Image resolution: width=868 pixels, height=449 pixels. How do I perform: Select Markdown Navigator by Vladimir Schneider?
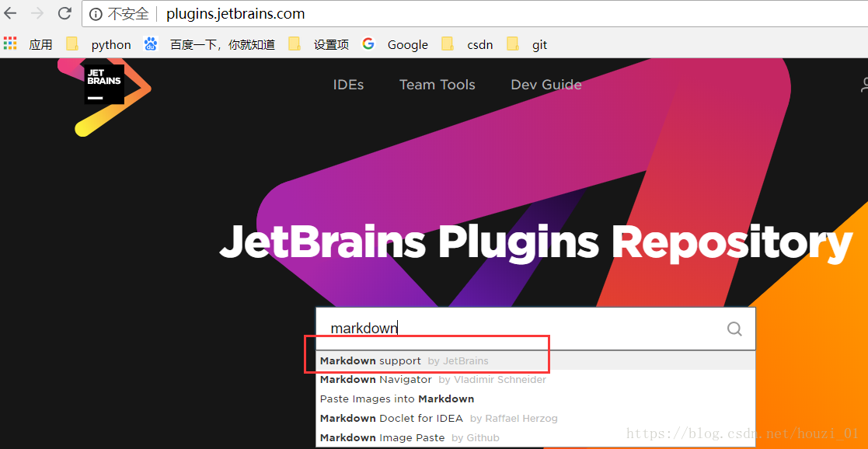tap(535, 380)
